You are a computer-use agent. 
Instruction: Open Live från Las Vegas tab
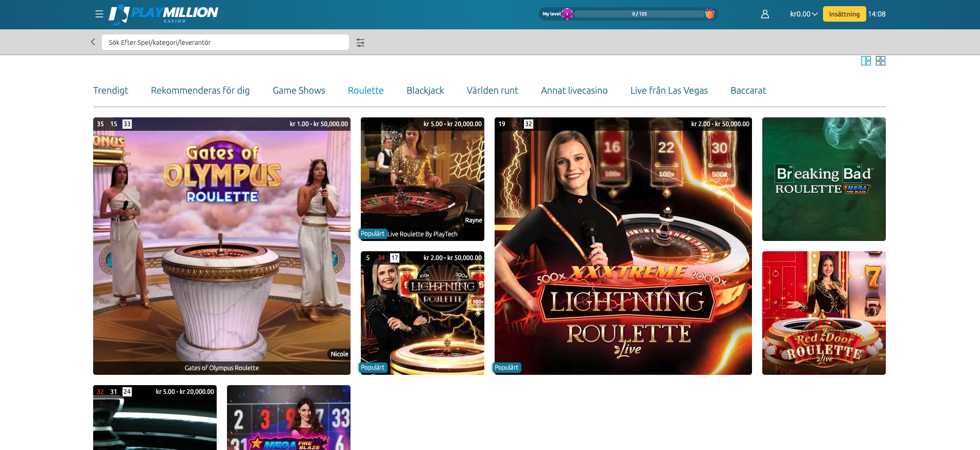(669, 91)
